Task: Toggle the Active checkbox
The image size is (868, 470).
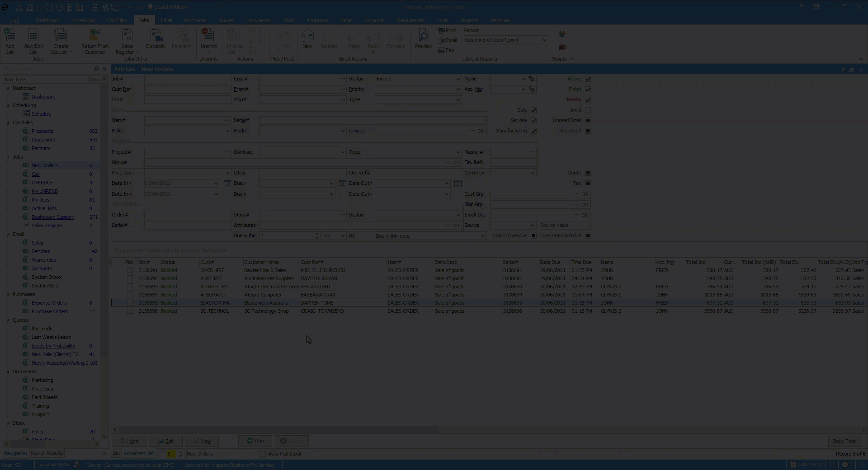Action: click(x=588, y=79)
